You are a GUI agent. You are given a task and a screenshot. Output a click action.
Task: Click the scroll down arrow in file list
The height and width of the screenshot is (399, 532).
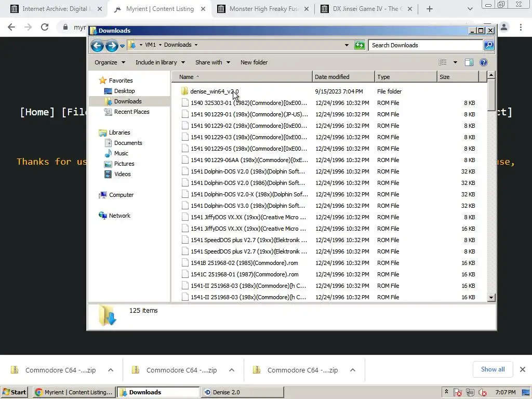click(x=491, y=298)
